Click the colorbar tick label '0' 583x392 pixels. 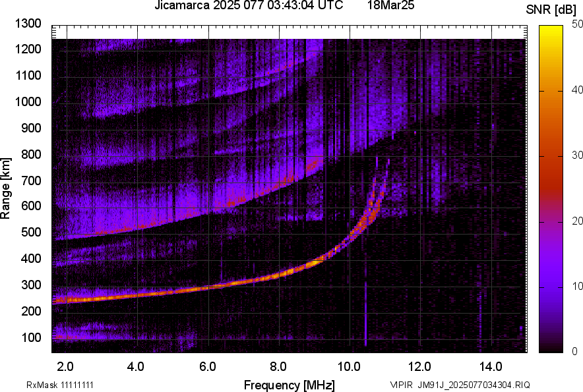tap(575, 351)
